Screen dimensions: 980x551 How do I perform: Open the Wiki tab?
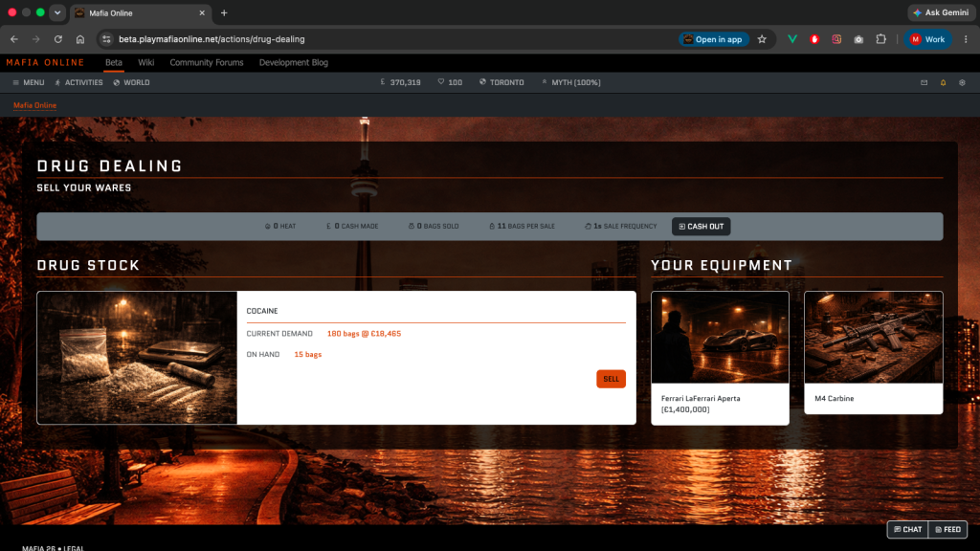(145, 62)
